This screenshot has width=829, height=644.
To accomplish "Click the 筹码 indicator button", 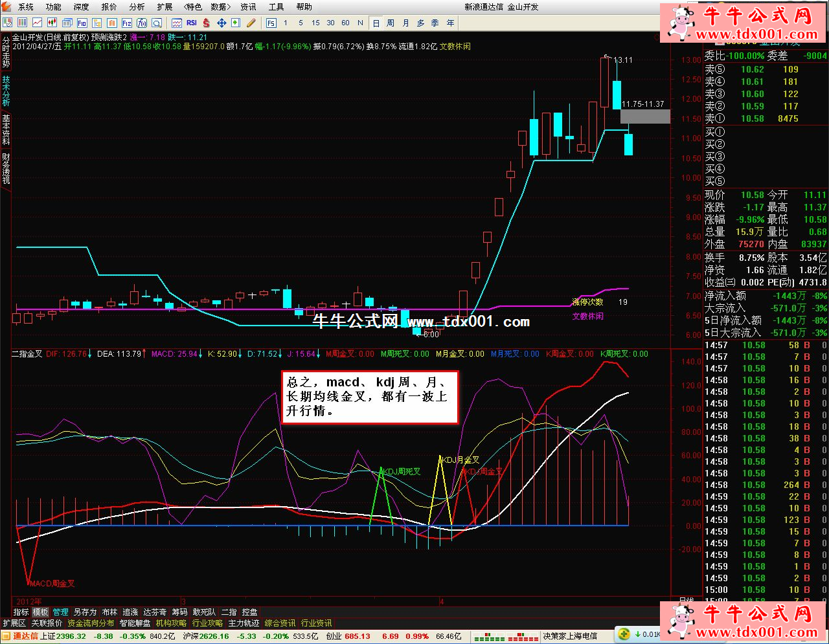I will (x=179, y=612).
